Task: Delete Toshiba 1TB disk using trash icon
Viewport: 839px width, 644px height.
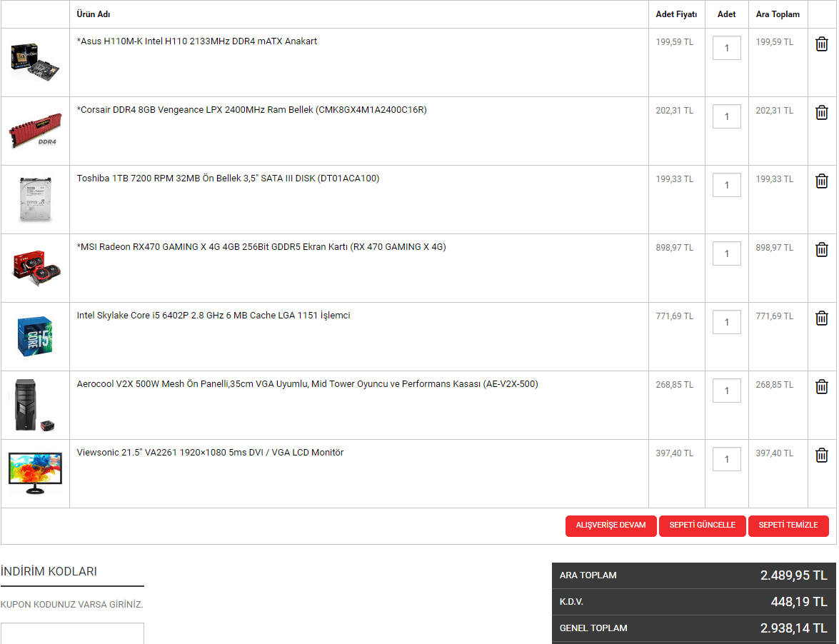Action: (x=821, y=181)
